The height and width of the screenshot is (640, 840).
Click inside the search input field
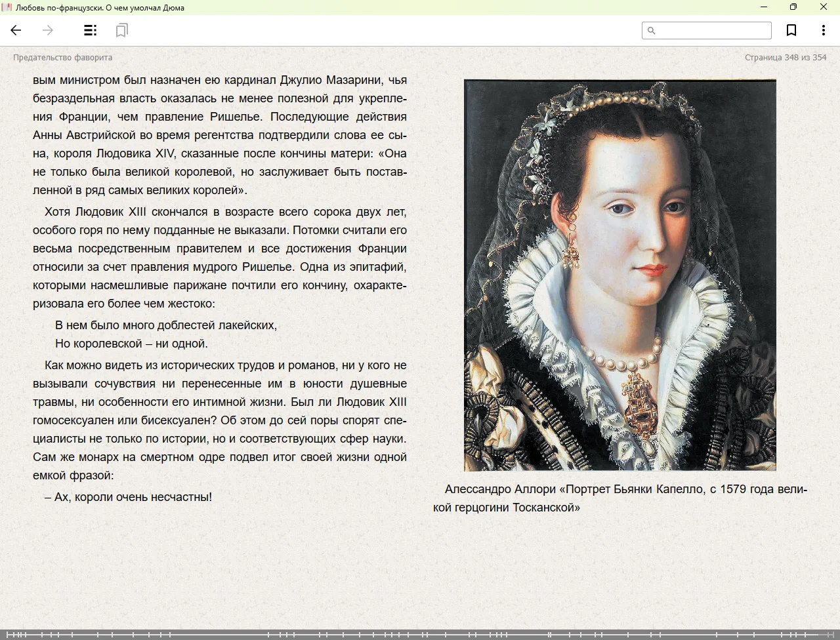point(713,30)
